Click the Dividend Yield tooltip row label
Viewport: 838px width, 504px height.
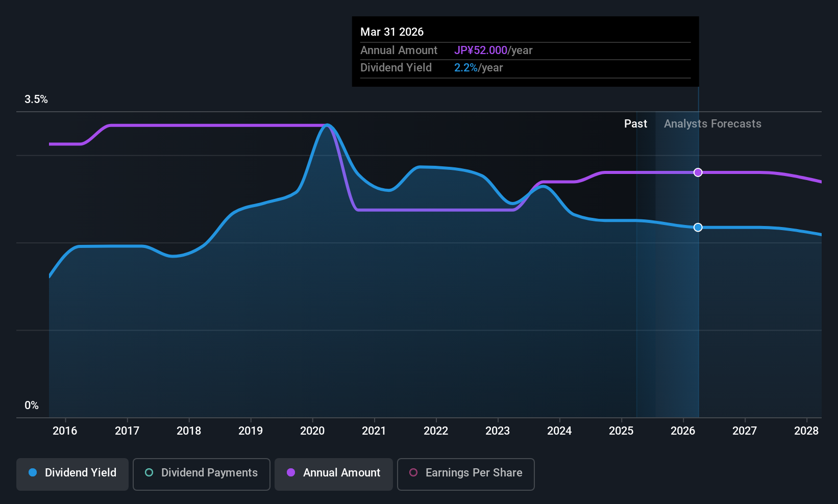(396, 68)
